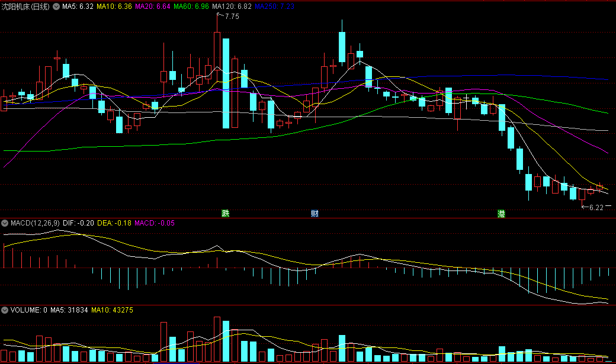Select the volume MA5: 31834 label
This screenshot has height=364, width=616.
pyautogui.click(x=69, y=310)
